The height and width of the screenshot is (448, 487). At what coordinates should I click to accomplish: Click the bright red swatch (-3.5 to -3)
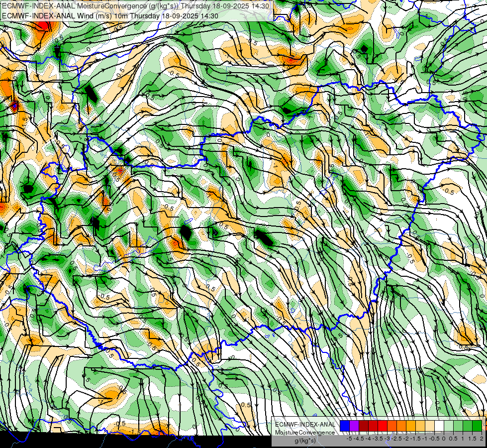[x=383, y=426]
